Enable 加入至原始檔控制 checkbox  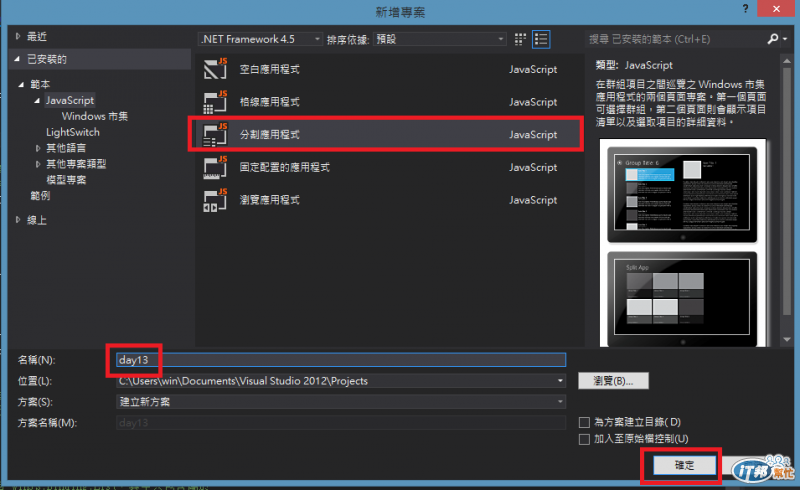click(584, 439)
